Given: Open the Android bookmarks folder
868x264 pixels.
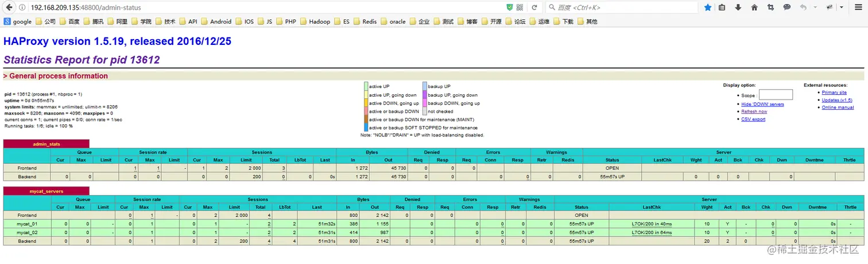Looking at the screenshot, I should point(216,21).
